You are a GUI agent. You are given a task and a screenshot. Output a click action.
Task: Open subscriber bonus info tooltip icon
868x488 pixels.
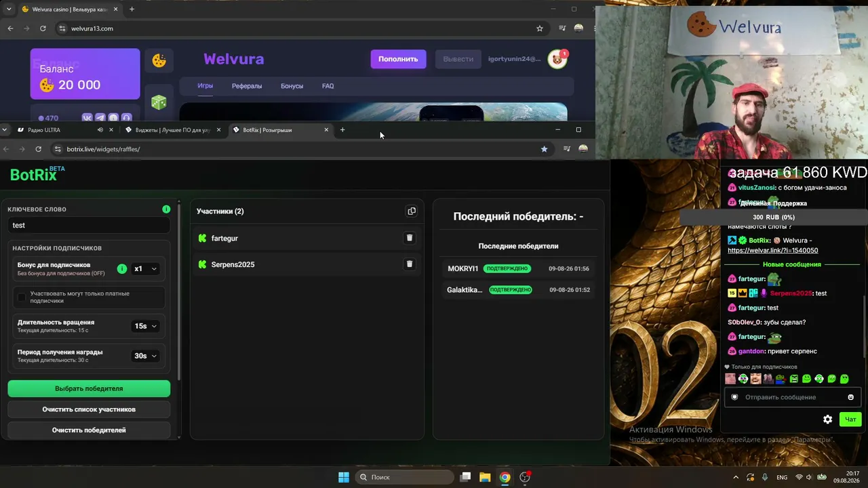point(122,268)
